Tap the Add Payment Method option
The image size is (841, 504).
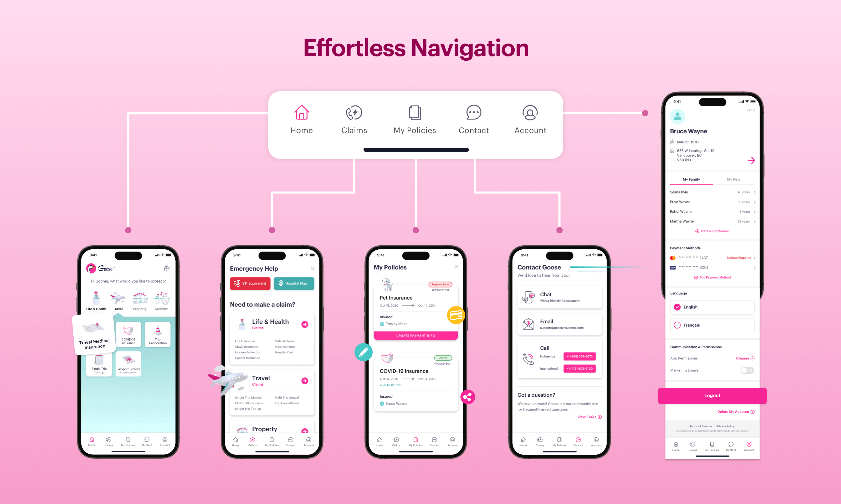(712, 277)
